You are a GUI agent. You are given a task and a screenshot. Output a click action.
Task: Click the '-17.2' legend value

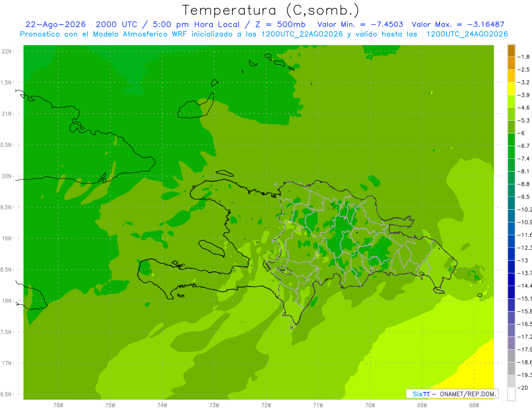click(525, 337)
